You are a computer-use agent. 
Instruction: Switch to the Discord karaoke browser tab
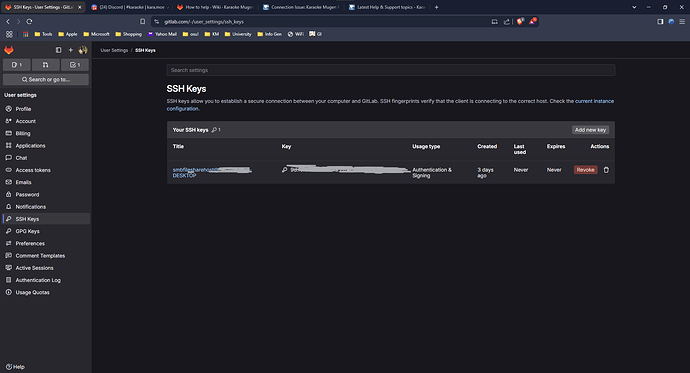tap(130, 7)
